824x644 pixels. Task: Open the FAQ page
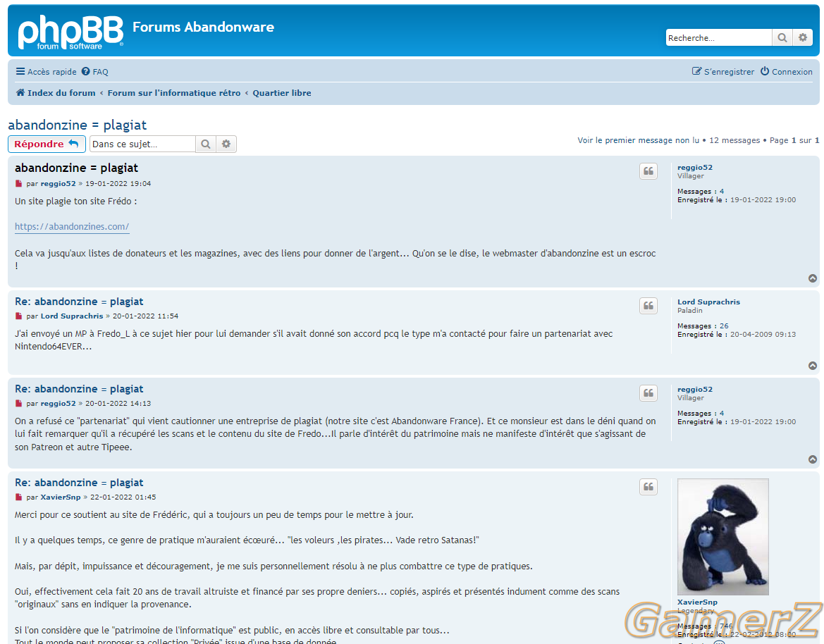tap(95, 71)
